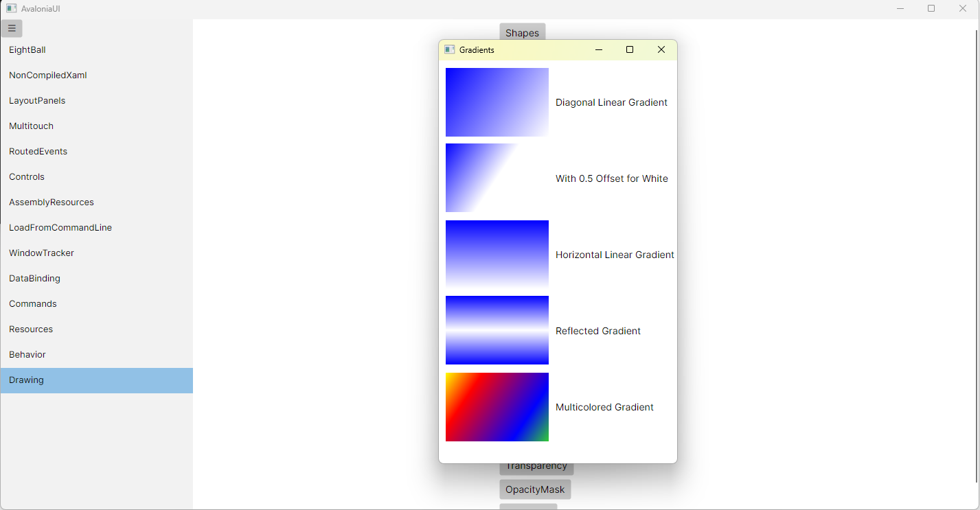Click the Gradients window title bar icon

tap(450, 49)
